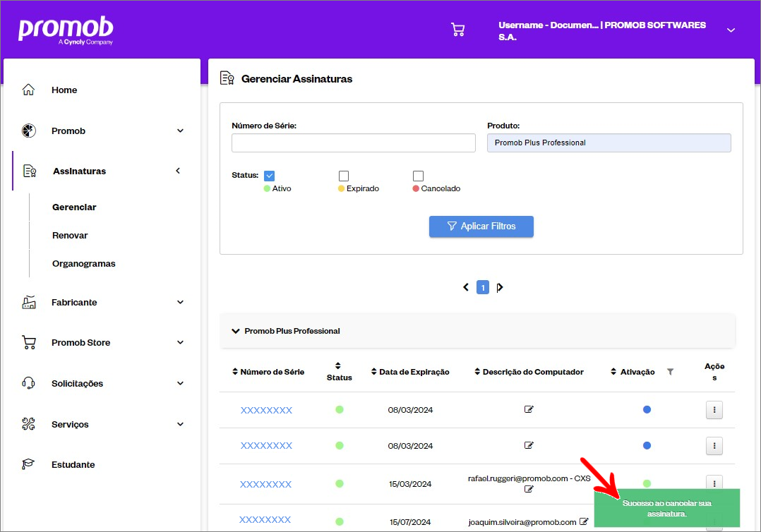Click the Promob logo

point(66,30)
